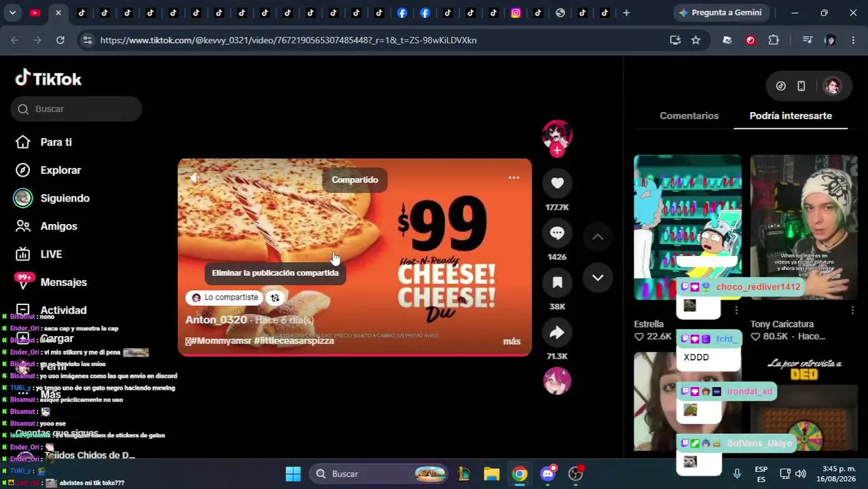This screenshot has width=868, height=489.
Task: Open Chrome's tab search dropdown
Action: point(12,12)
